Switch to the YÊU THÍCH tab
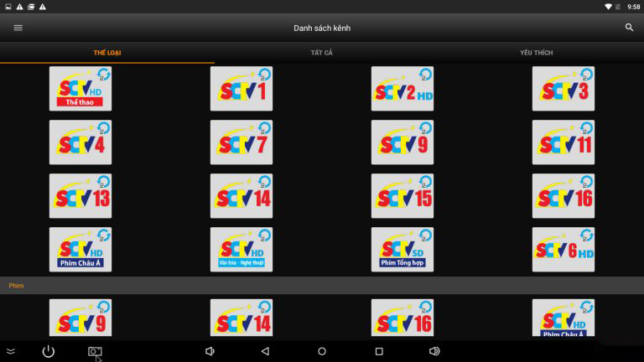The height and width of the screenshot is (362, 644). (x=537, y=53)
